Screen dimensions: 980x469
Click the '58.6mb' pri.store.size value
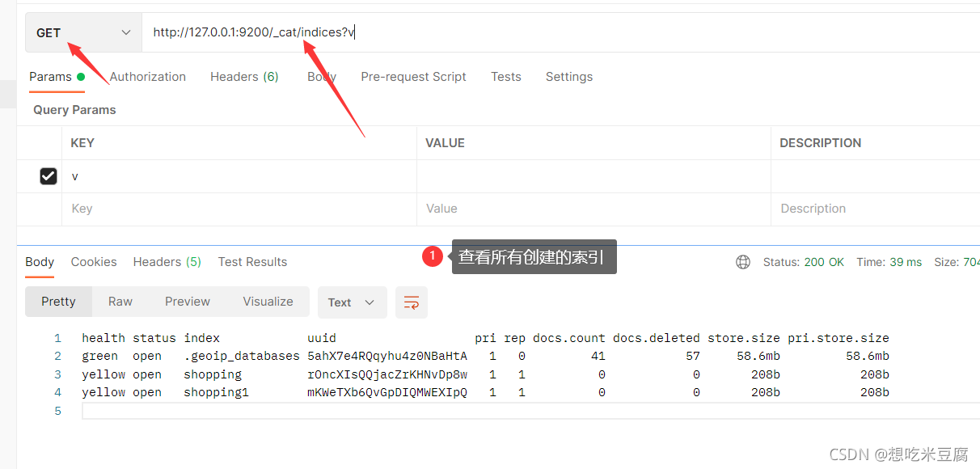pyautogui.click(x=868, y=356)
